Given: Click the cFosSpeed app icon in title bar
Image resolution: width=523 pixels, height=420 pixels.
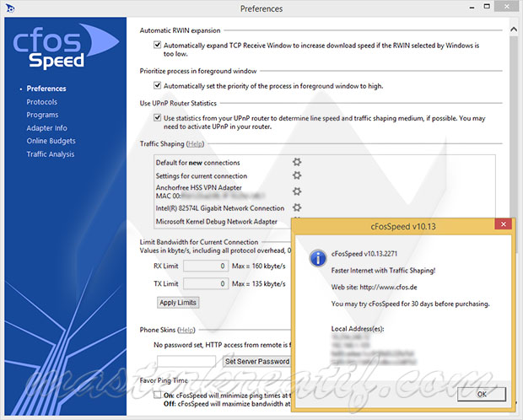Looking at the screenshot, I should (10, 8).
